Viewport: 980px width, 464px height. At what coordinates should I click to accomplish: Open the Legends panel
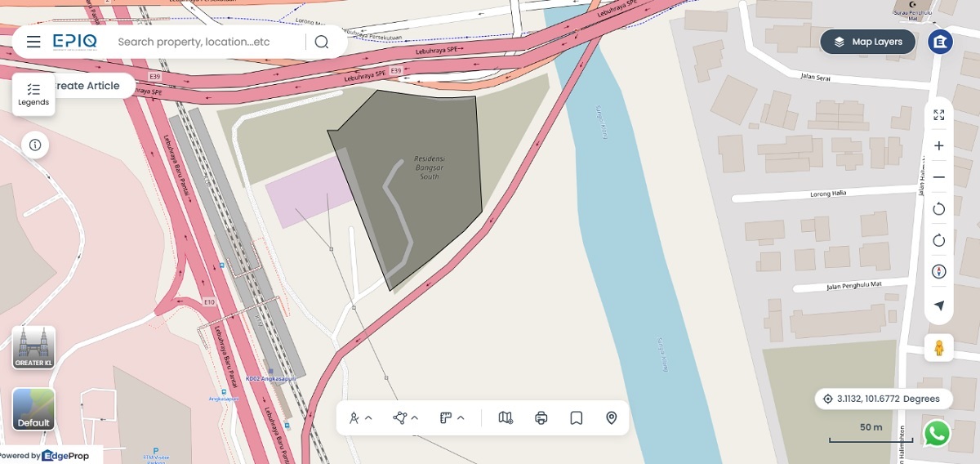33,95
